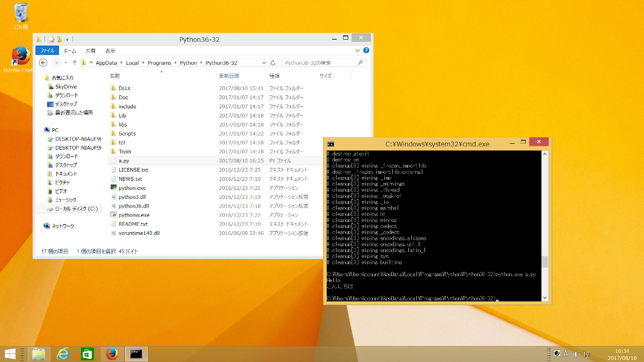Click the 'Python' breadcrumb segment
Screen dimensions: 644x362
tap(188, 63)
